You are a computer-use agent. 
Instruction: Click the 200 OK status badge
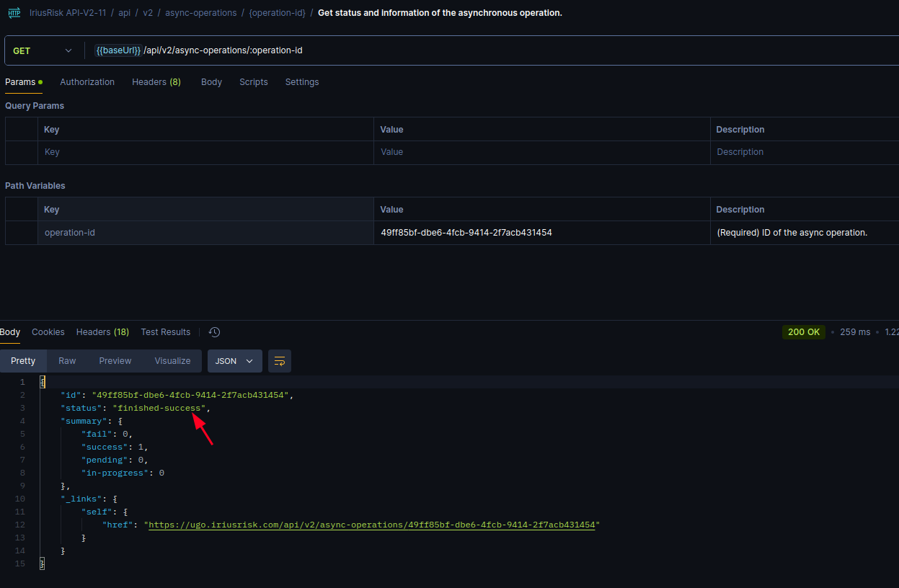point(803,332)
